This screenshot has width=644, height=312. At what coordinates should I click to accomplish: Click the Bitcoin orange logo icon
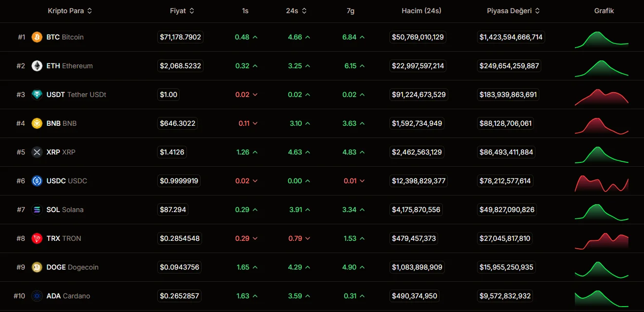(37, 37)
